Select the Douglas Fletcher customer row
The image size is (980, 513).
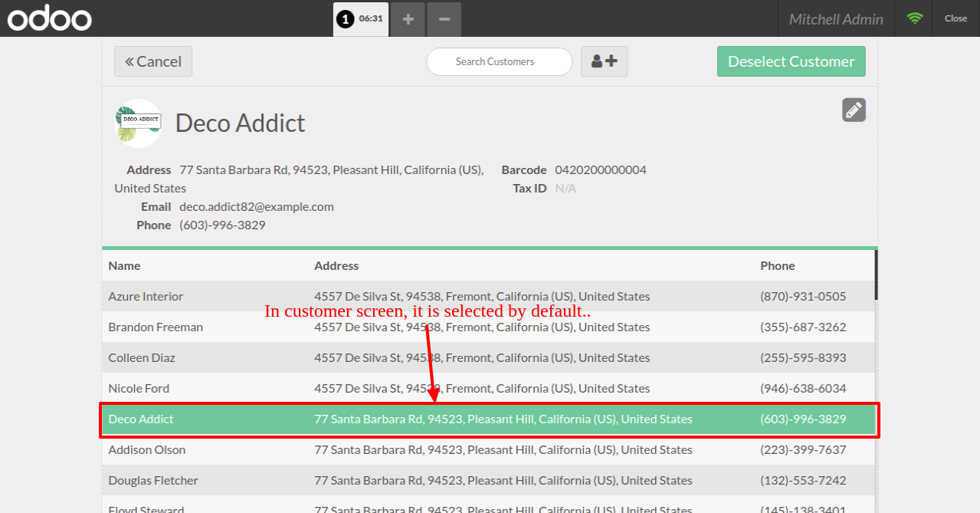coord(488,480)
